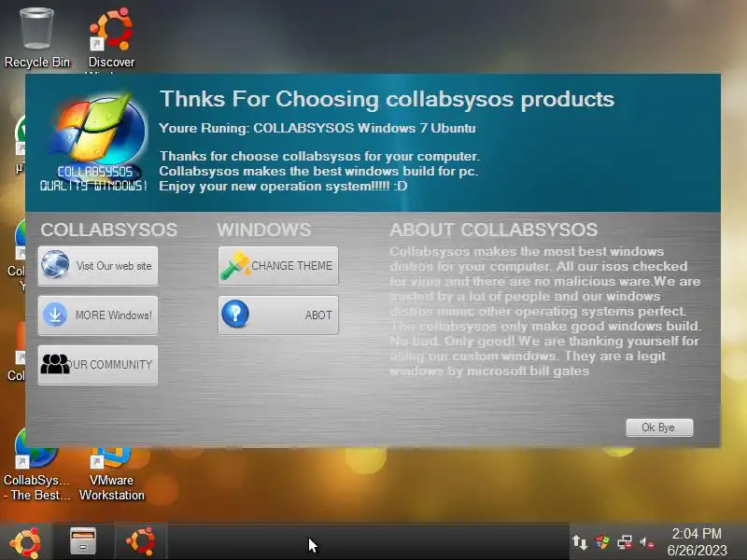Image resolution: width=747 pixels, height=560 pixels.
Task: Dismiss the dialog with Ok Bye
Action: (x=659, y=427)
